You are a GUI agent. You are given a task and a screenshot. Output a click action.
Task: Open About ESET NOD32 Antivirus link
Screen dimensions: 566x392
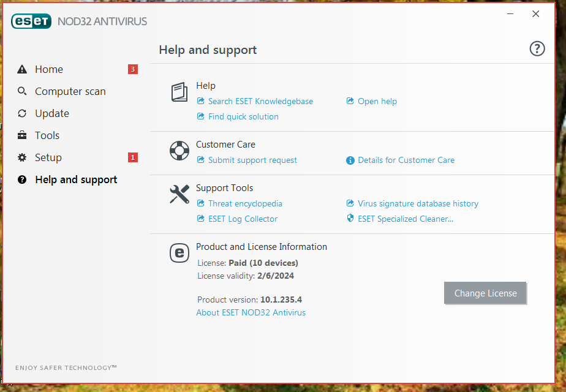click(251, 312)
